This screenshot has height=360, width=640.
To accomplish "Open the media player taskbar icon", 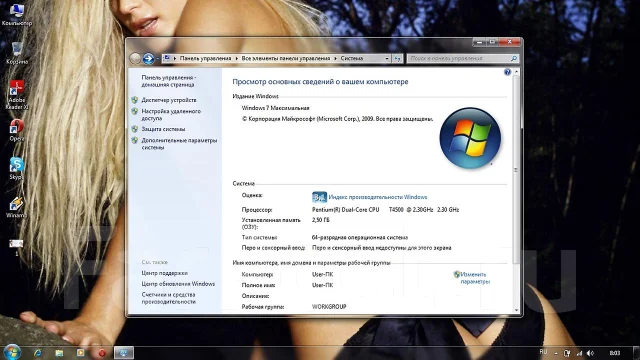I will [x=80, y=353].
